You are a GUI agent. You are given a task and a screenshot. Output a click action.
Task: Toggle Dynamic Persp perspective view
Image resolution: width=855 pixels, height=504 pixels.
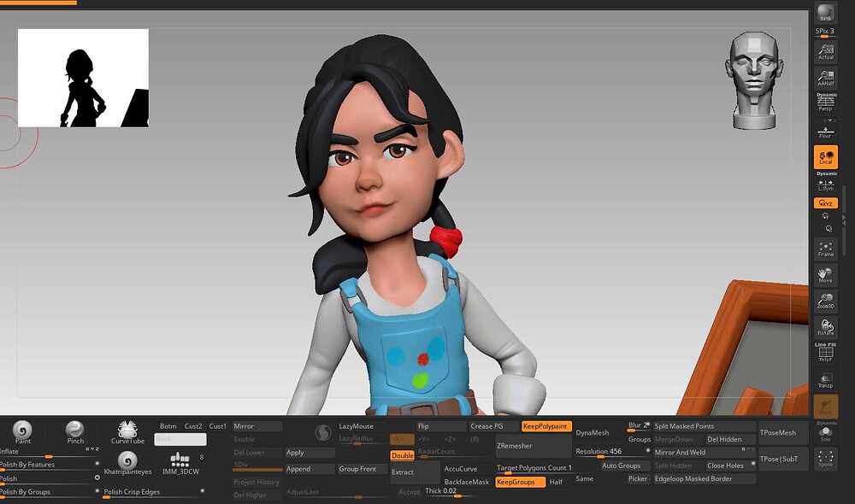pyautogui.click(x=826, y=103)
